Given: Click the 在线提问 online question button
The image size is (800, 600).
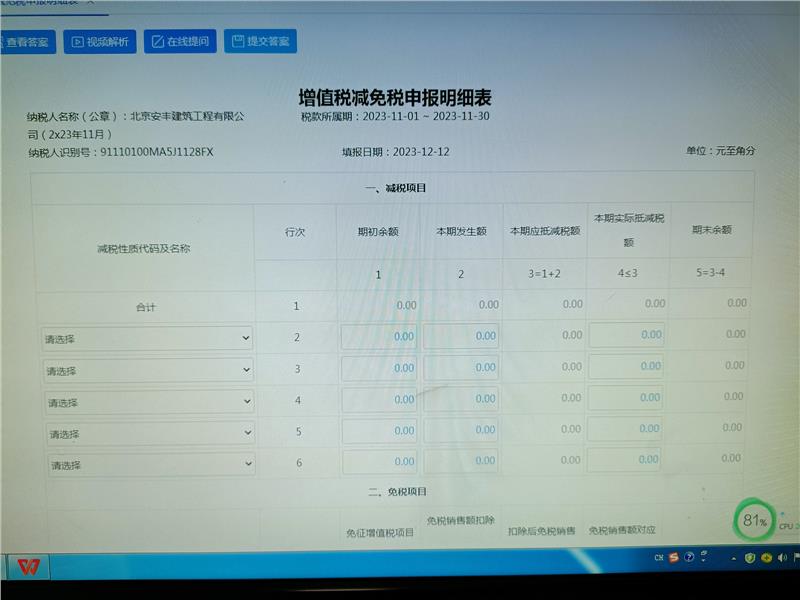Looking at the screenshot, I should [x=180, y=41].
